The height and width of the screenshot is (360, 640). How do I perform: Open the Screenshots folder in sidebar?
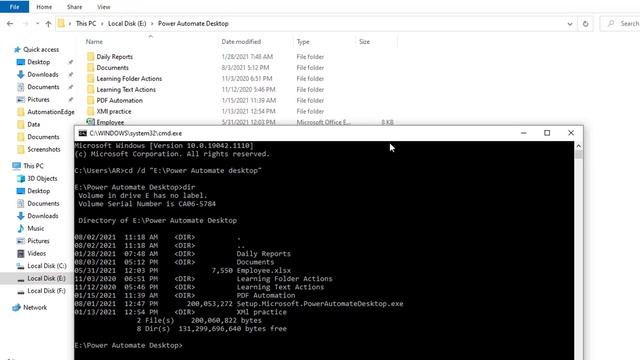point(44,149)
